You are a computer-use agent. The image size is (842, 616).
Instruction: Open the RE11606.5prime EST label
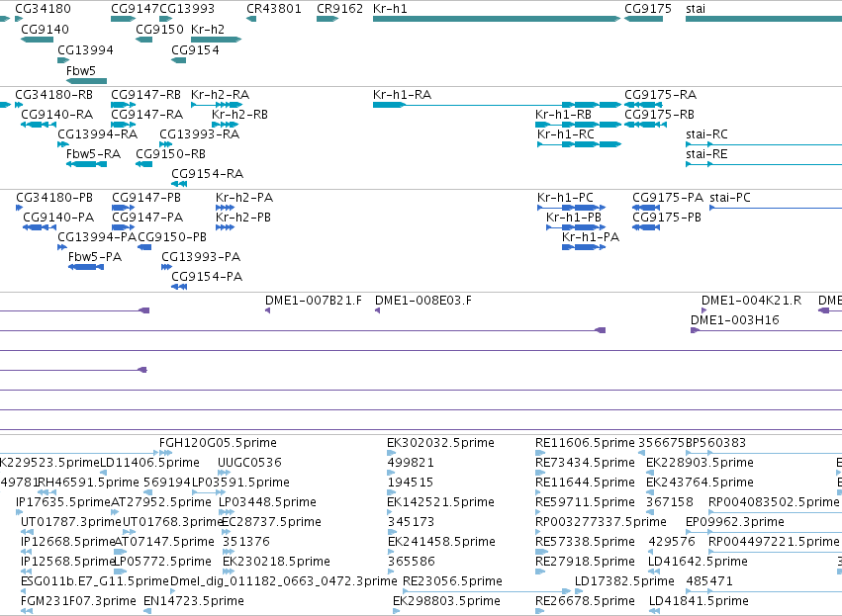click(585, 443)
